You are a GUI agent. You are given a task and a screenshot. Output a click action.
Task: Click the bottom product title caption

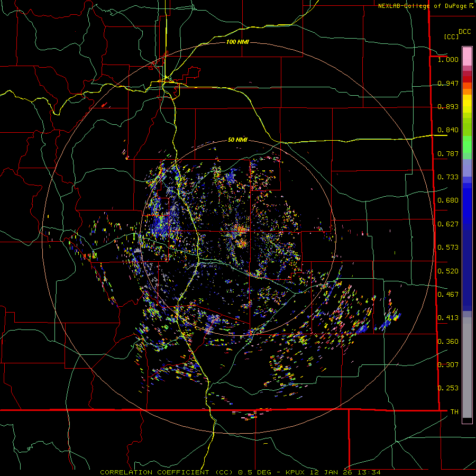pyautogui.click(x=240, y=472)
